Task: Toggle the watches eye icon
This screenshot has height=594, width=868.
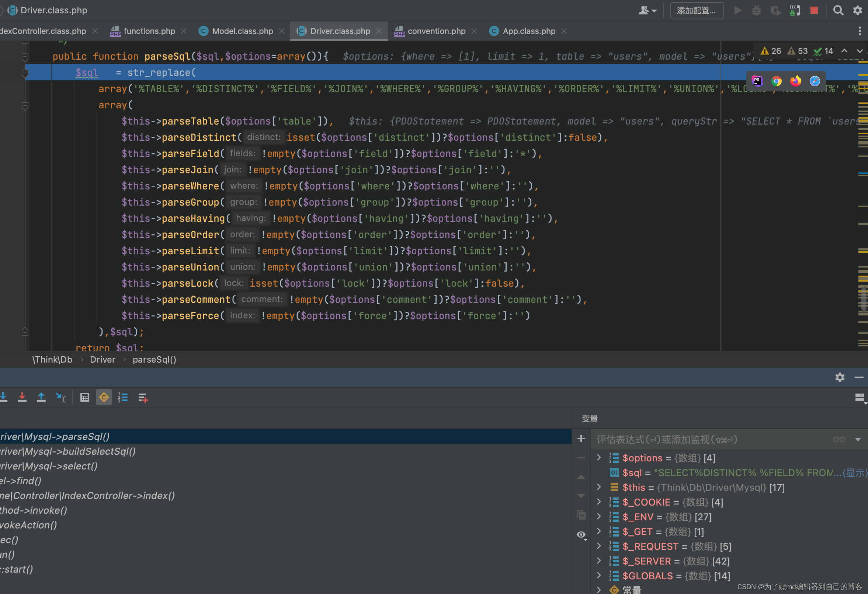Action: coord(581,535)
